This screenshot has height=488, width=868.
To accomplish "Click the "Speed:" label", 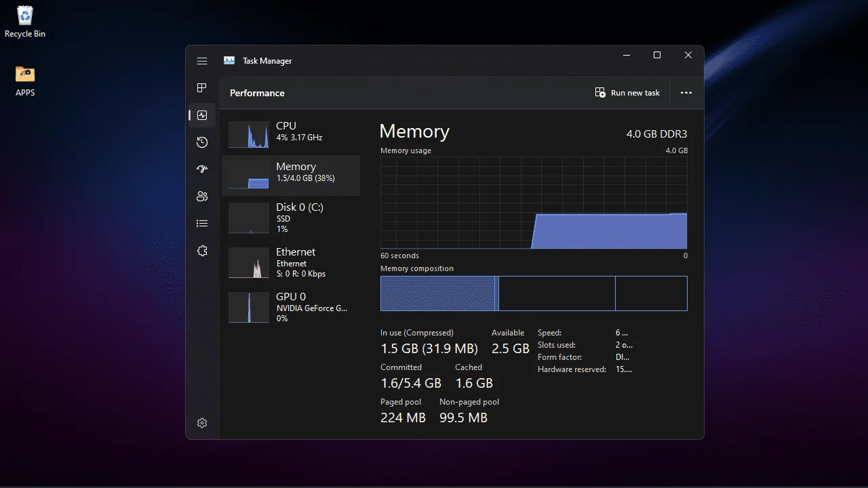I will pyautogui.click(x=549, y=333).
